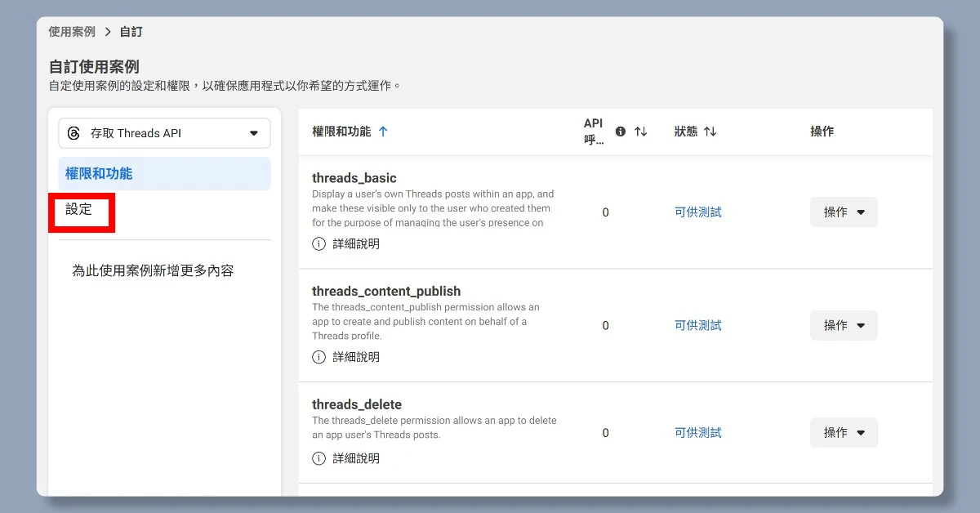
Task: Click info icon under threads_content_publish
Action: [318, 357]
